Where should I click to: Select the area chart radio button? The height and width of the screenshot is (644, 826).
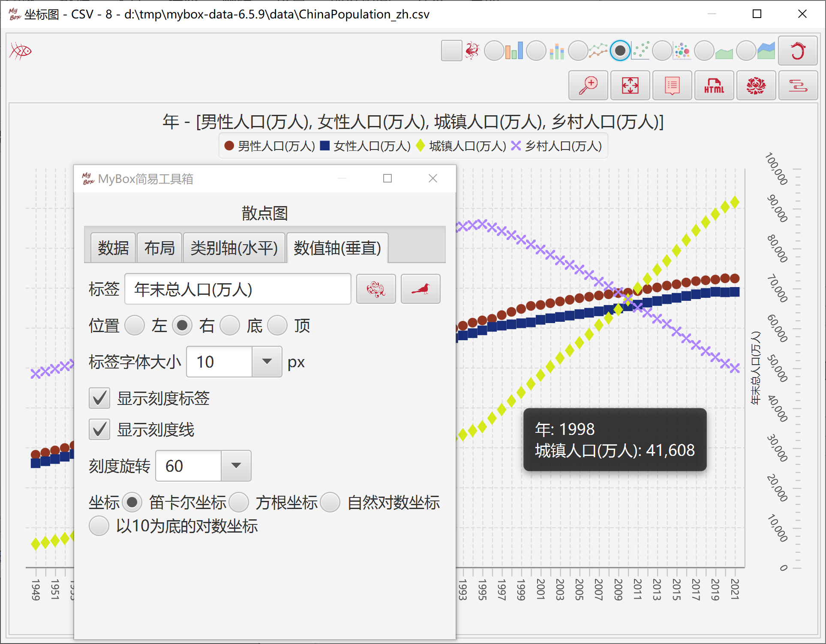[x=704, y=51]
